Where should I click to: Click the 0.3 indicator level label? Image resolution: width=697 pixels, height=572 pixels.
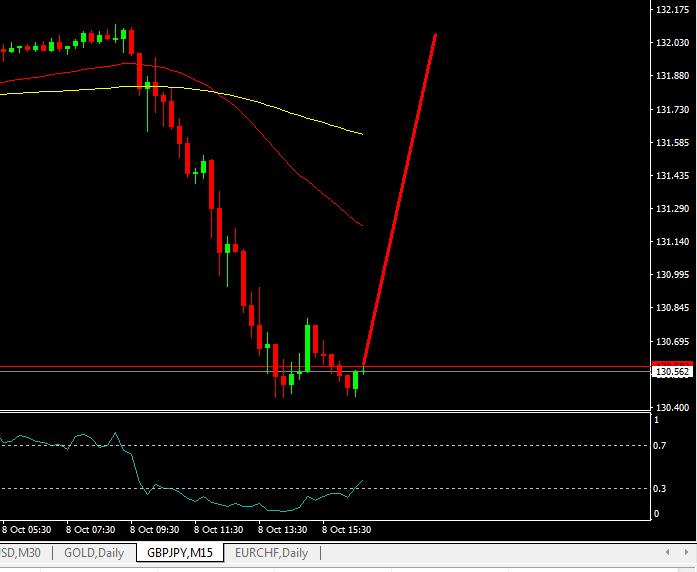pyautogui.click(x=659, y=488)
